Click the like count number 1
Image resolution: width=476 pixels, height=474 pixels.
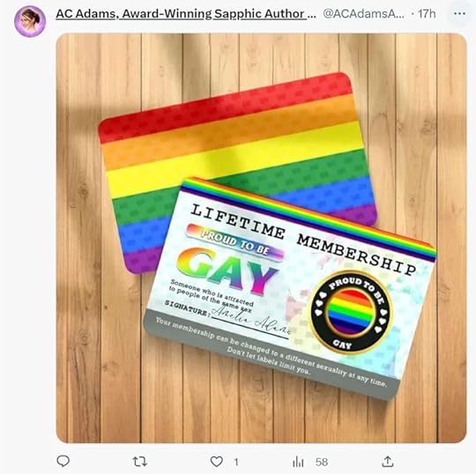[236, 463]
